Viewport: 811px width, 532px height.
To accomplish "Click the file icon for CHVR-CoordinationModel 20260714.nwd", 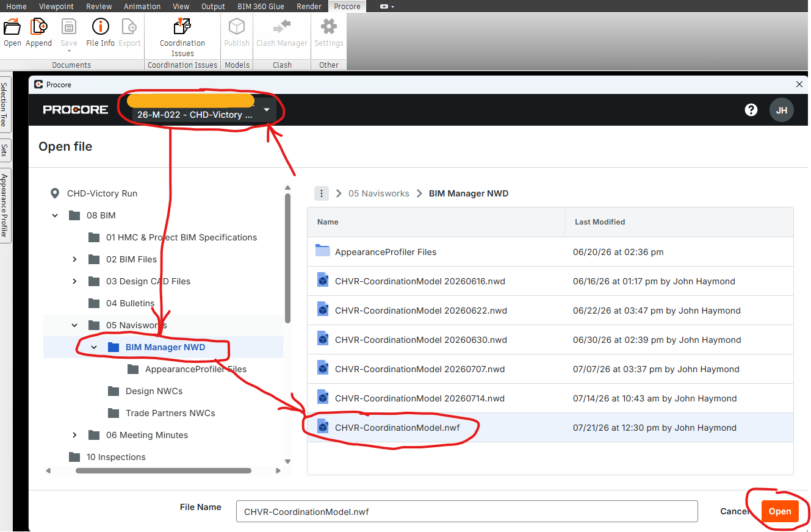I will [323, 398].
